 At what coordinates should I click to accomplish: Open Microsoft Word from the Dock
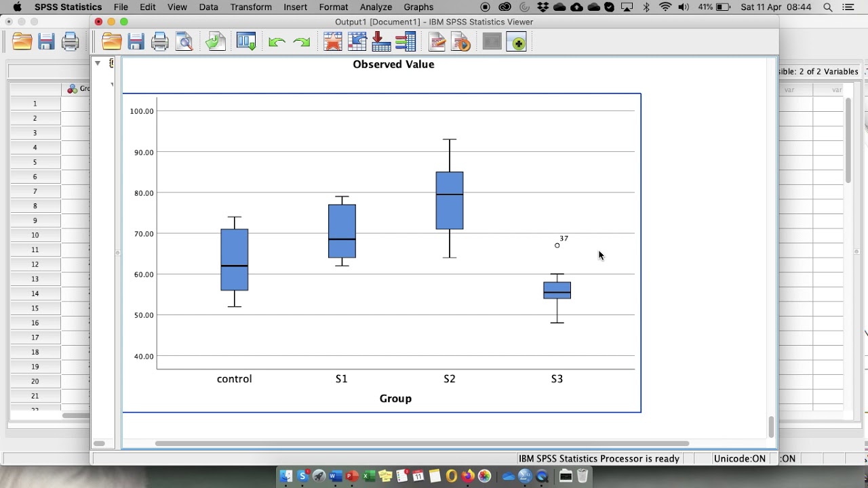tap(336, 476)
